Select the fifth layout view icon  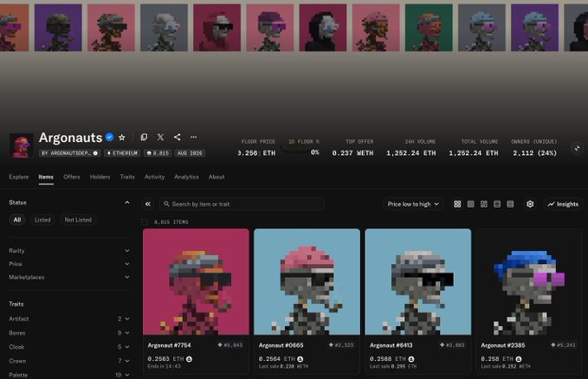(510, 204)
